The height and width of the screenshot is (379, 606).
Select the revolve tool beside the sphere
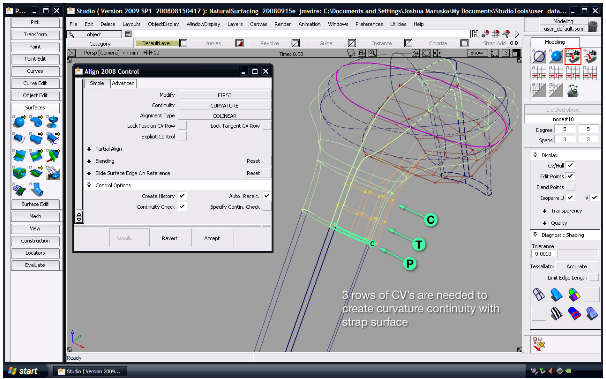coord(36,122)
